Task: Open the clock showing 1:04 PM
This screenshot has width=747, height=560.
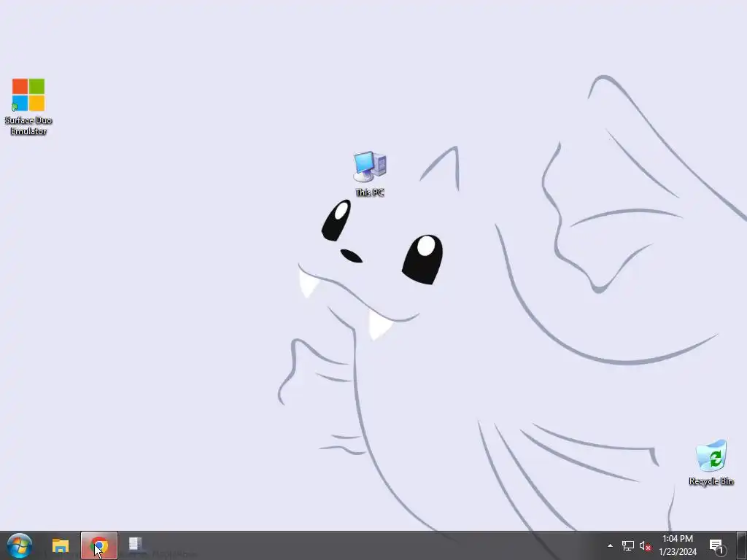Action: 678,545
